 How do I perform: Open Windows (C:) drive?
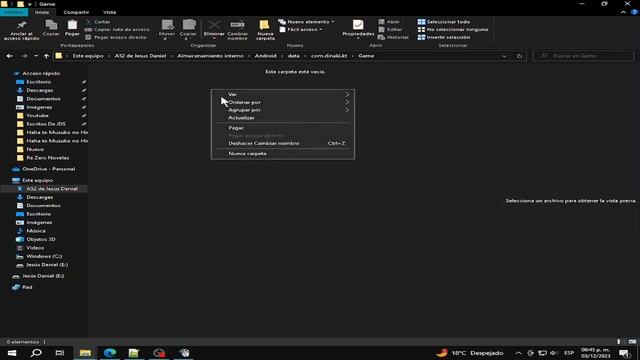pyautogui.click(x=44, y=256)
